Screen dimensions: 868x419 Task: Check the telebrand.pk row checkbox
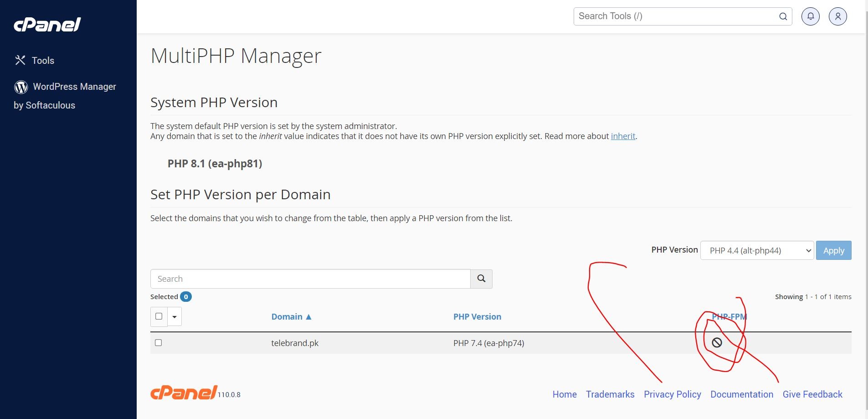click(x=159, y=343)
